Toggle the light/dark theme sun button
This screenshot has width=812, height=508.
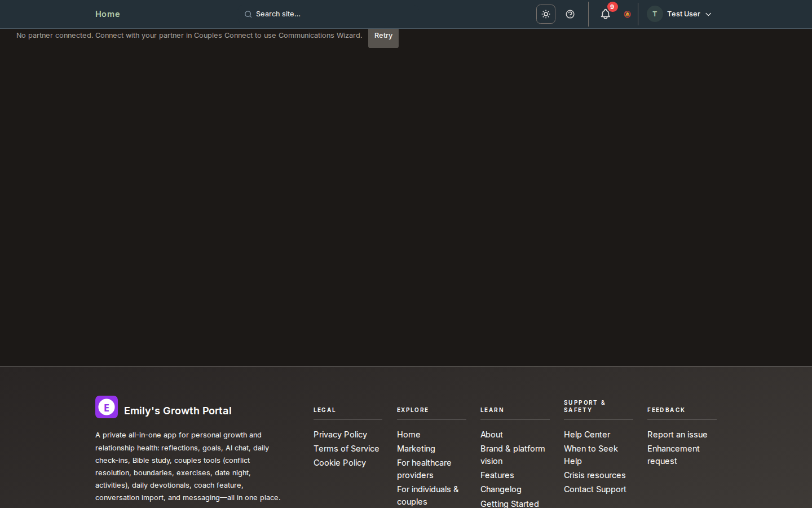tap(545, 14)
